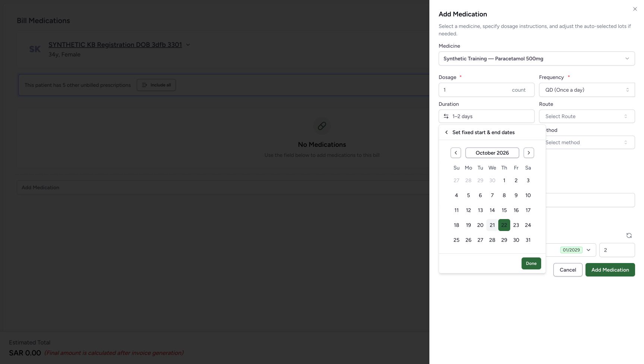Select October 23 in calendar
644x364 pixels.
point(516,225)
